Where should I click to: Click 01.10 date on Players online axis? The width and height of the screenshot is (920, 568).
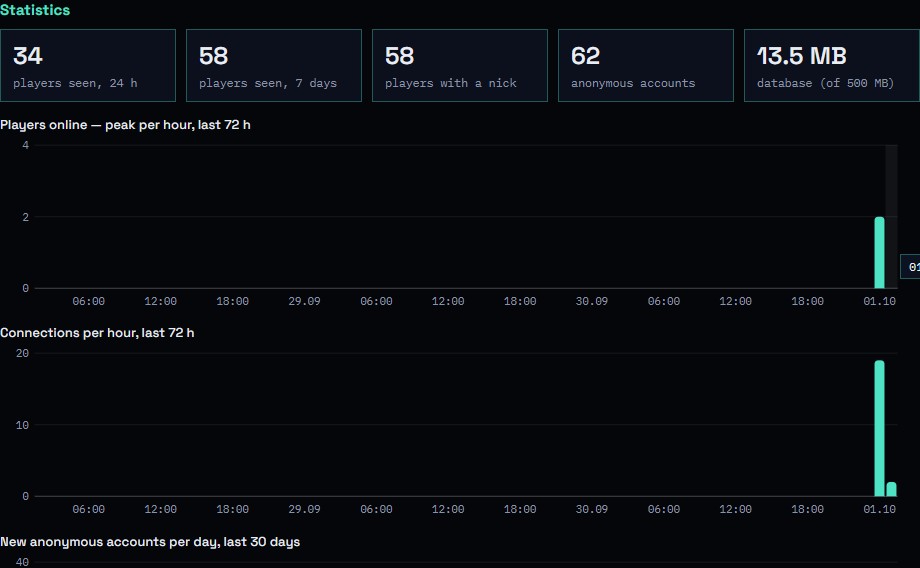coord(879,301)
